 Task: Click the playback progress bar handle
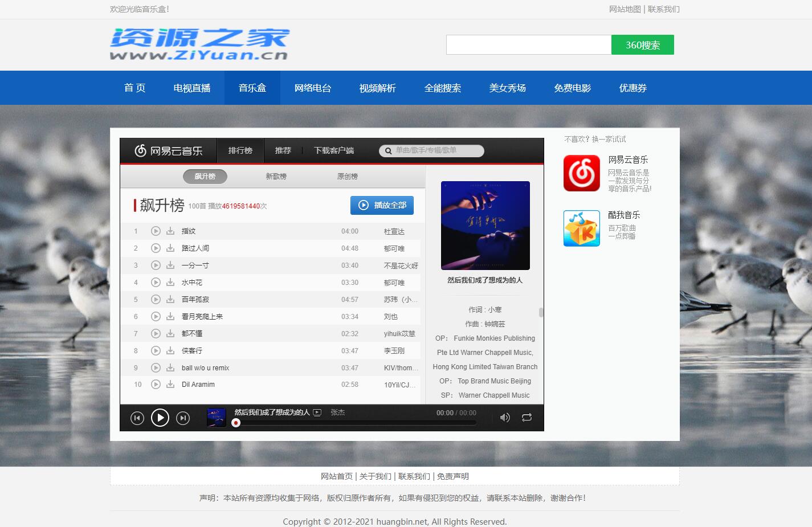235,423
